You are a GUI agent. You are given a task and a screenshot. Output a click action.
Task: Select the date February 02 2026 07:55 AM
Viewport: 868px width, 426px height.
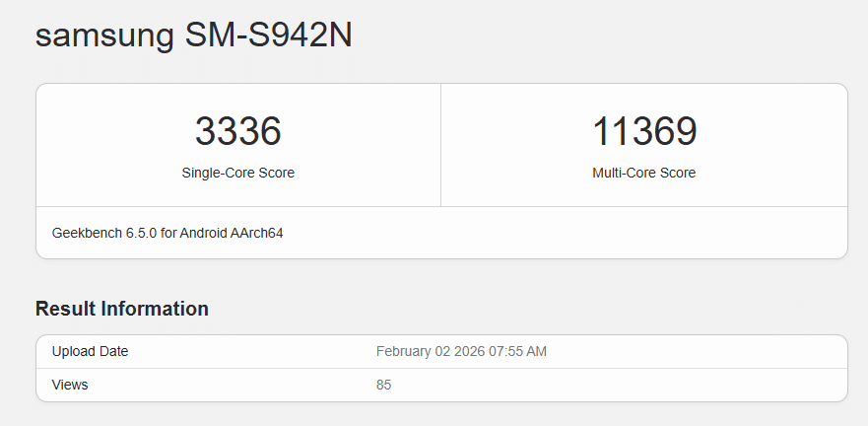click(461, 351)
